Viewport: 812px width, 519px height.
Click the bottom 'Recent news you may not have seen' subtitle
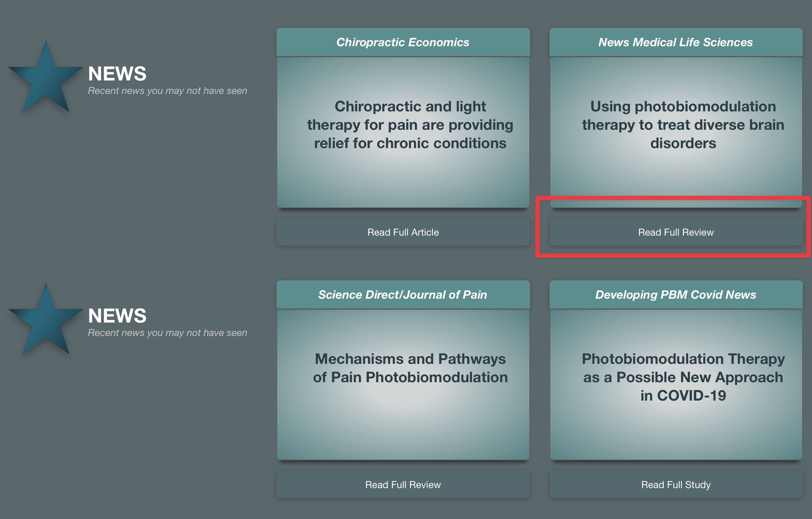click(167, 333)
